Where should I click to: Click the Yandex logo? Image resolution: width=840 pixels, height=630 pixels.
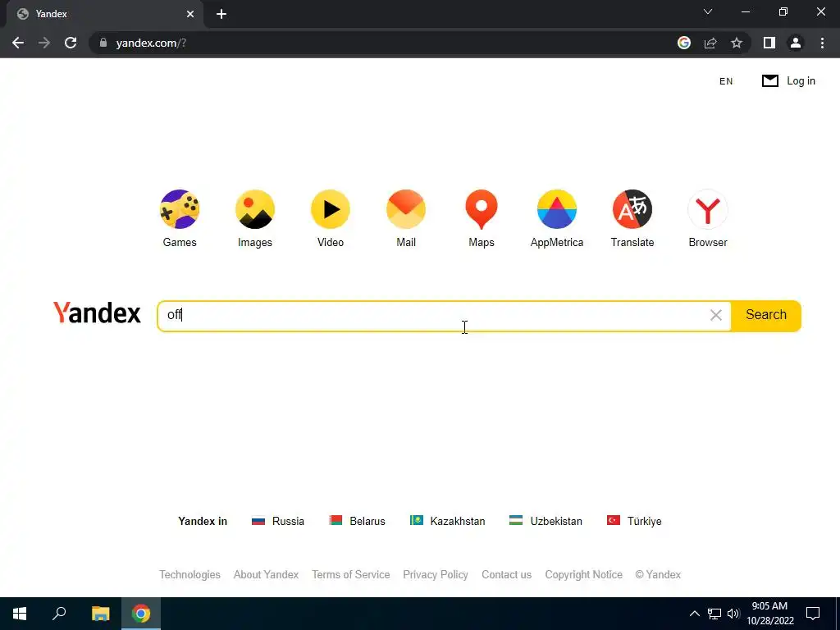[97, 313]
